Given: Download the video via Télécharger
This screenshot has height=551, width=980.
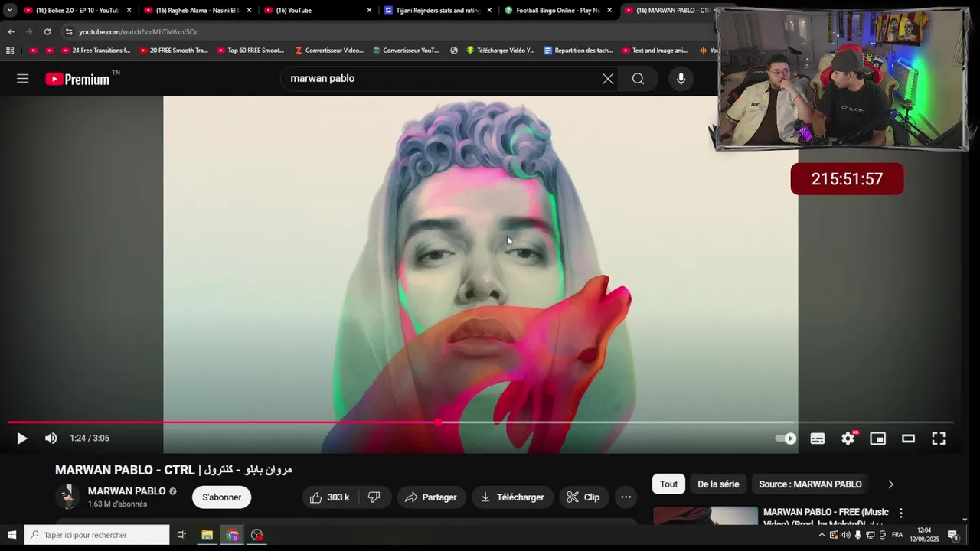Looking at the screenshot, I should click(512, 497).
